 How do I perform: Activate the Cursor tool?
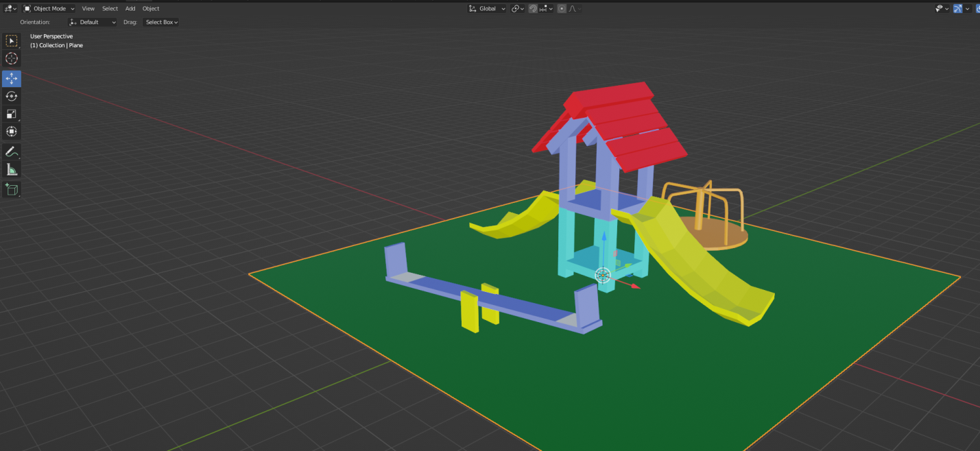click(12, 59)
